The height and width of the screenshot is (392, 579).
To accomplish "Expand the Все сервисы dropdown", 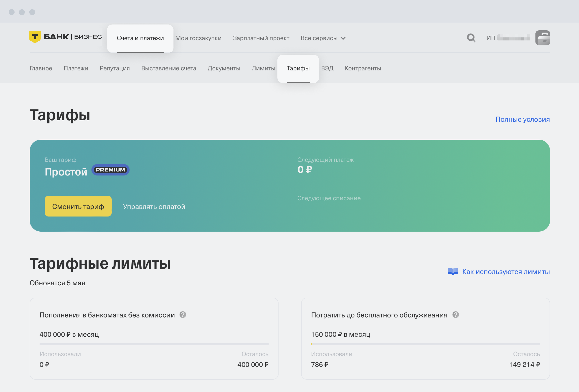I will click(x=323, y=38).
